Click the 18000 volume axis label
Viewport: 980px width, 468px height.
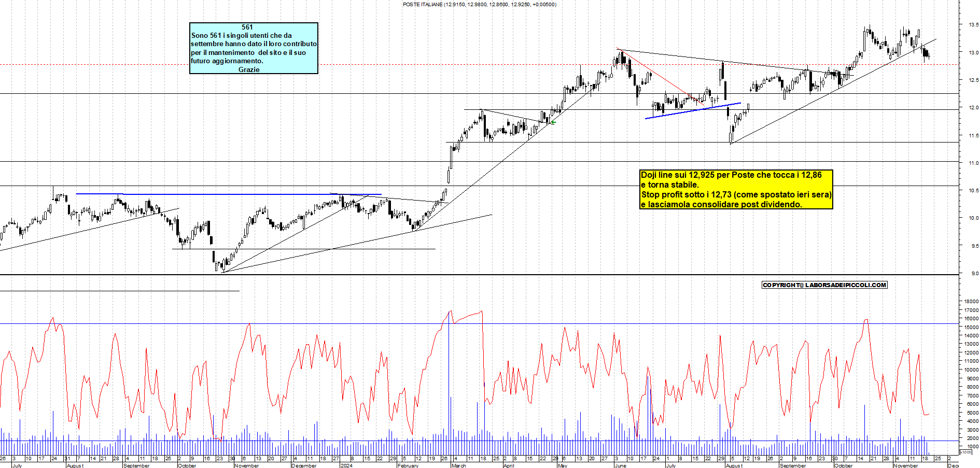tap(971, 301)
